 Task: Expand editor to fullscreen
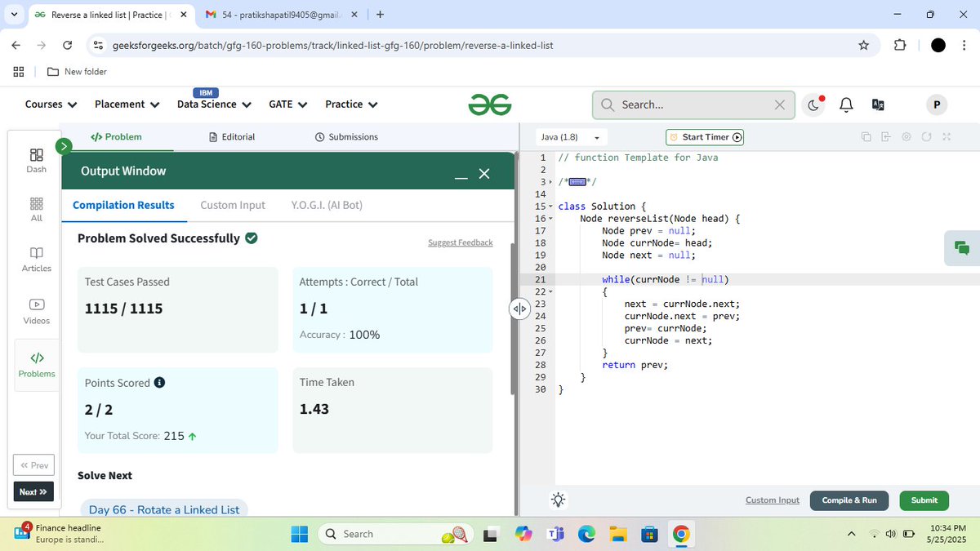947,137
